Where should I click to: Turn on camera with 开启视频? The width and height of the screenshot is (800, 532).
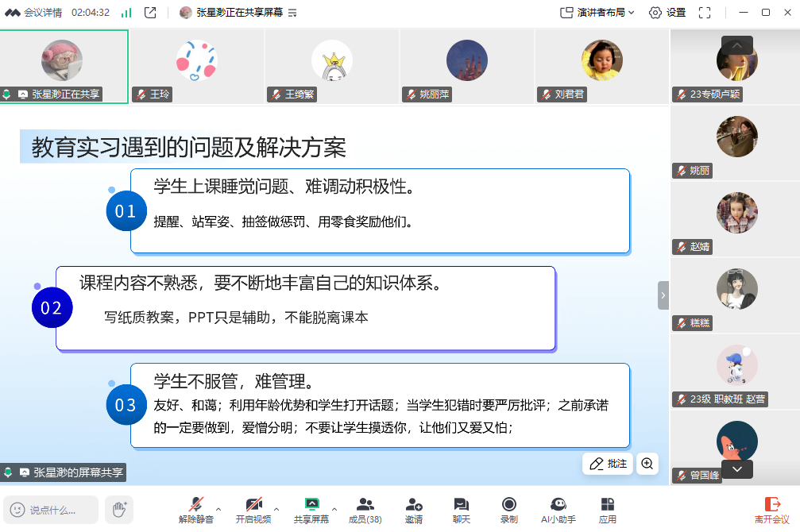[x=253, y=505]
